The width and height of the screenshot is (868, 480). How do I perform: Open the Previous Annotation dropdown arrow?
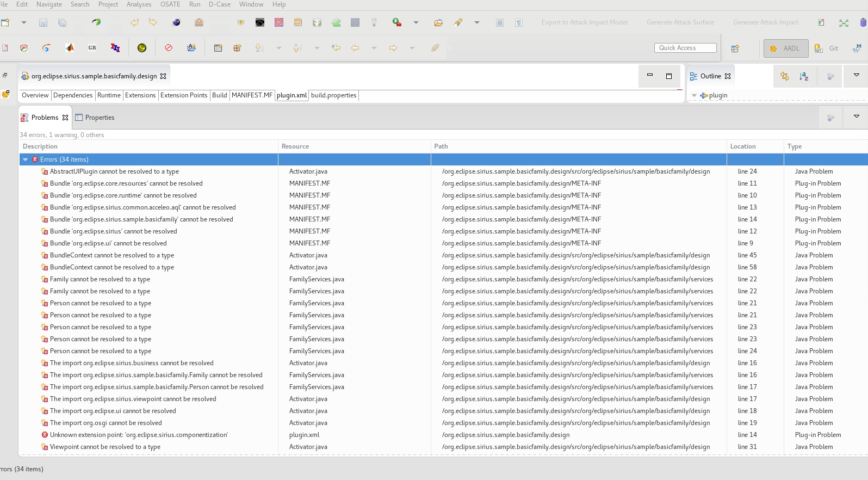point(317,48)
